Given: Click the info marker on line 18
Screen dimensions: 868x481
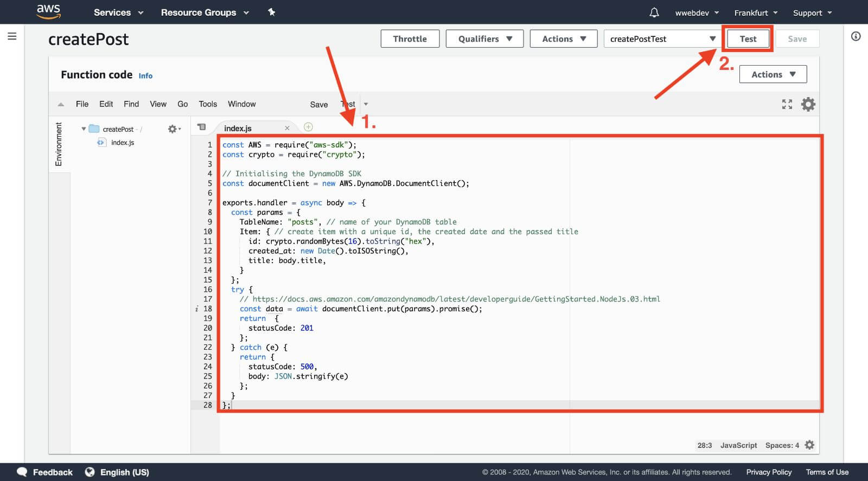Looking at the screenshot, I should point(196,309).
